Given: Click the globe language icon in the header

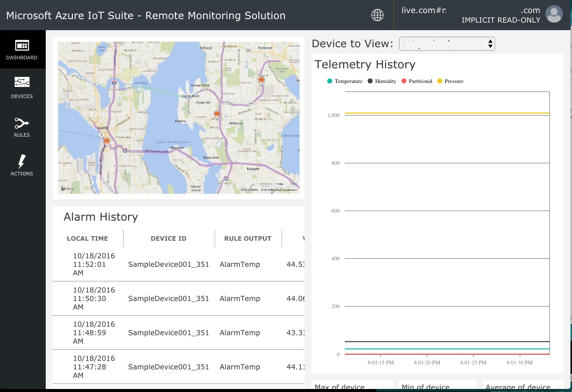Looking at the screenshot, I should (377, 15).
